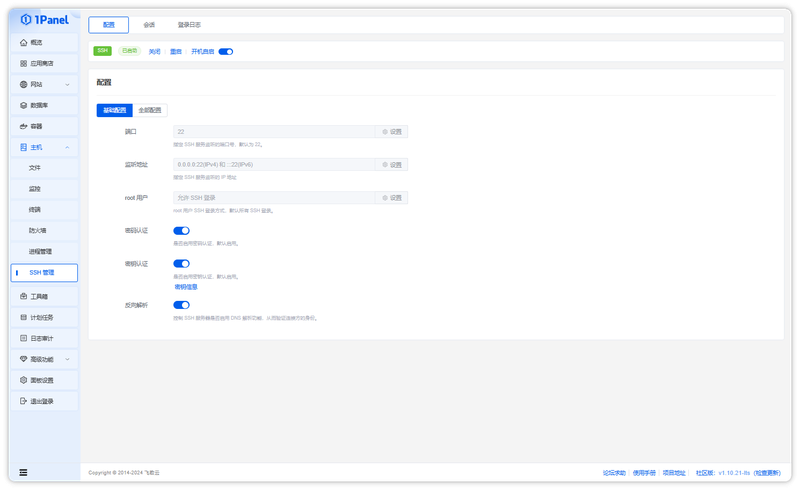Screen dimensions: 800x490
Task: Click the 监听地址 field showing 0.0.0.0:22
Action: (x=274, y=164)
